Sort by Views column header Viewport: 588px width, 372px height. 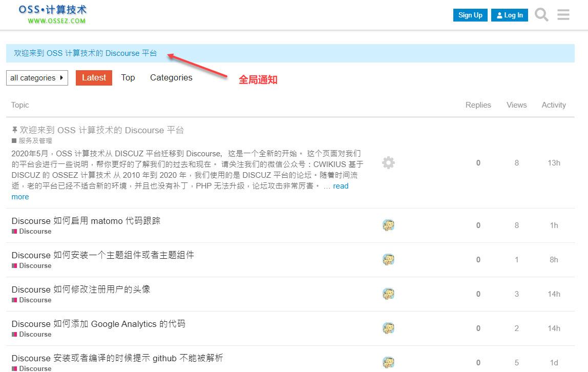pyautogui.click(x=516, y=105)
